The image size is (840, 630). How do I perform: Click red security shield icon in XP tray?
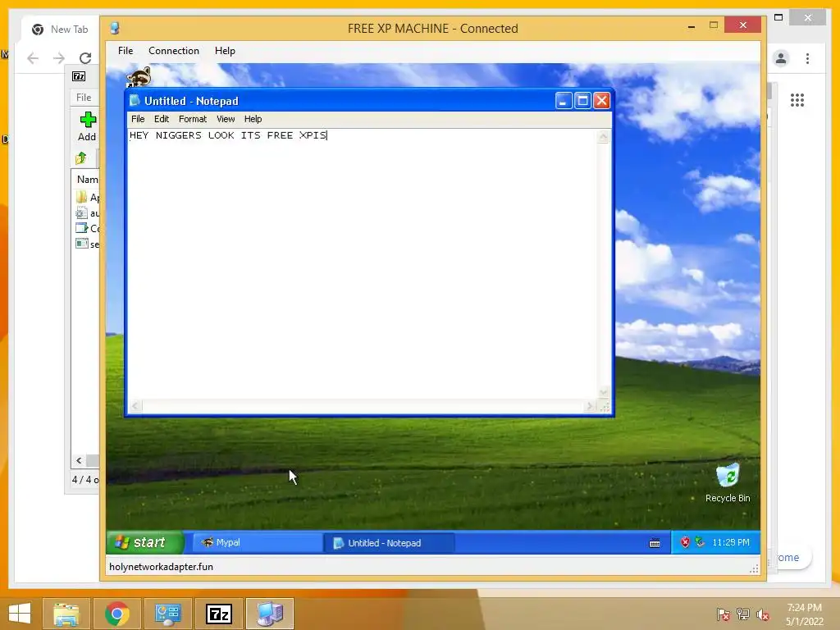685,543
